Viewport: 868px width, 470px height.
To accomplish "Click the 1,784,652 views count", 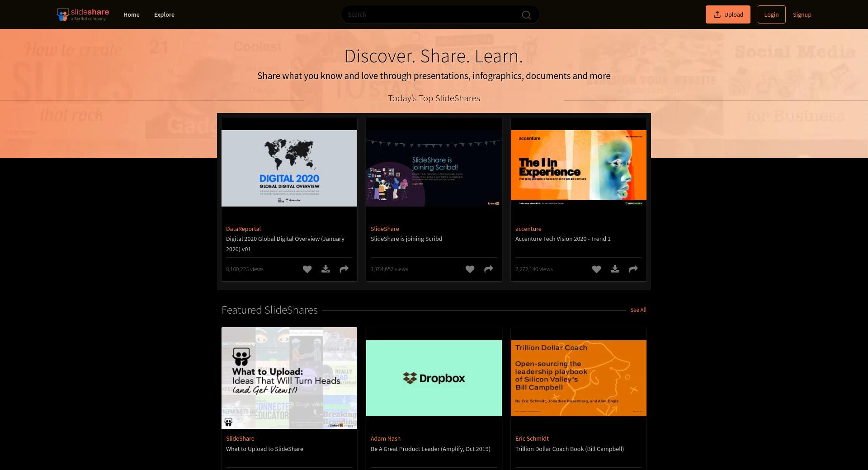I will [x=389, y=269].
